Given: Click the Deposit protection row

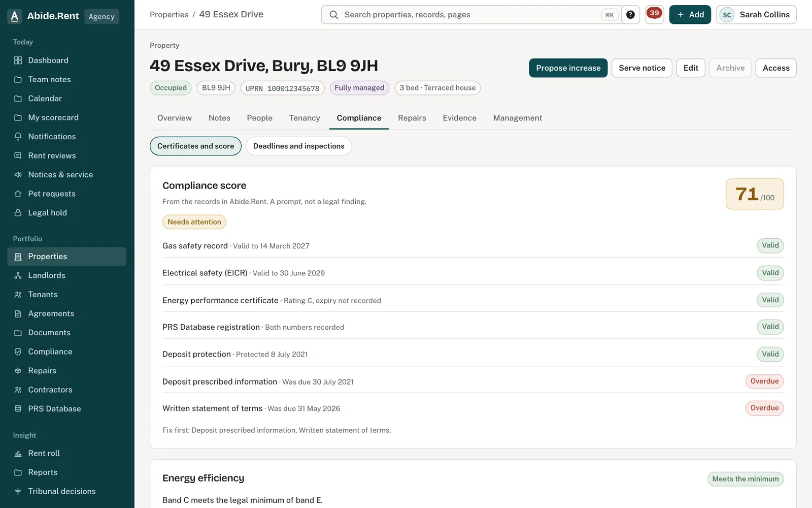Looking at the screenshot, I should point(473,354).
